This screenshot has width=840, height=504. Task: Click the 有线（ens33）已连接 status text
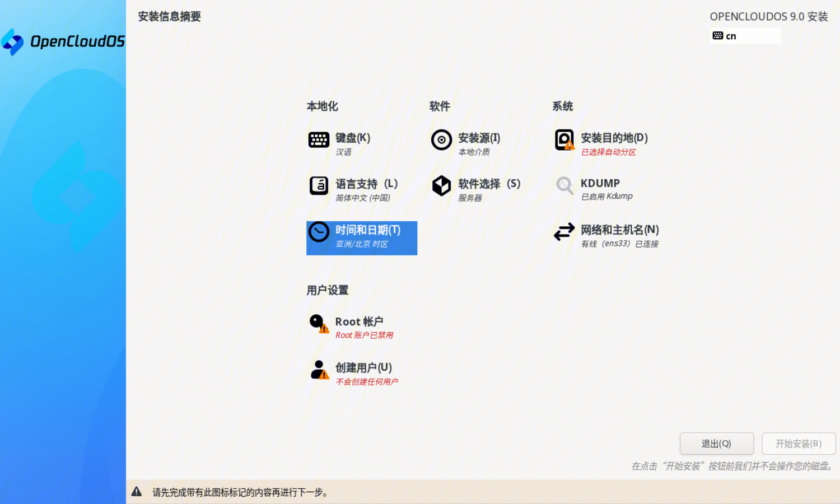click(620, 244)
